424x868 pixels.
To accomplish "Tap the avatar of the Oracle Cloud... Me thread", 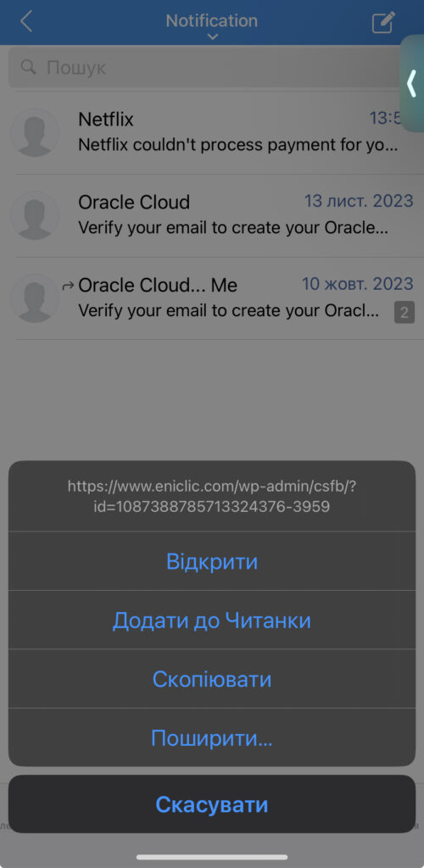I will 35,298.
